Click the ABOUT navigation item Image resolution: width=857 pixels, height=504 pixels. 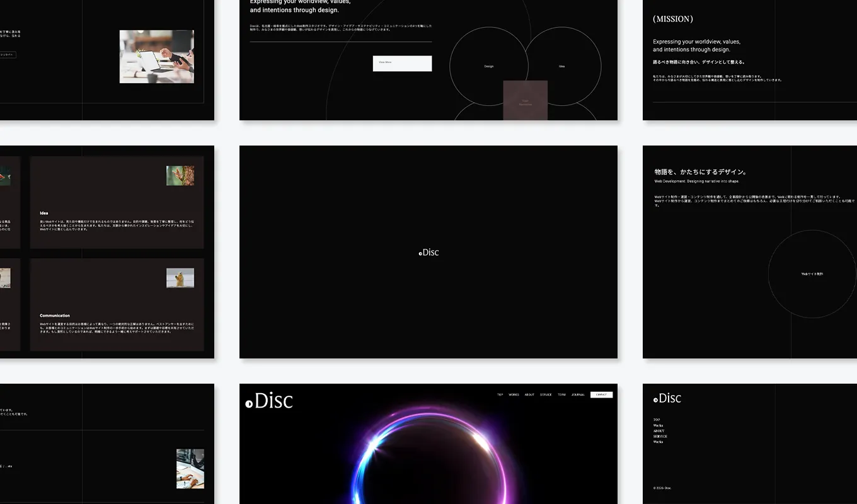point(529,394)
